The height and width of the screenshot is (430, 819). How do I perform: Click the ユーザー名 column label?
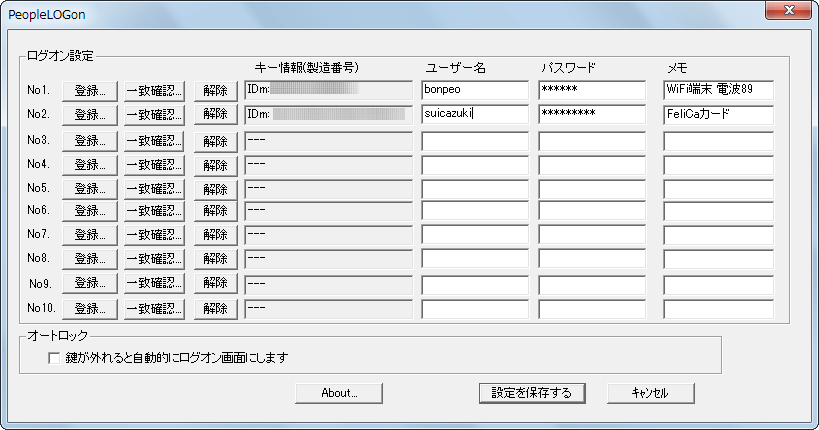455,68
